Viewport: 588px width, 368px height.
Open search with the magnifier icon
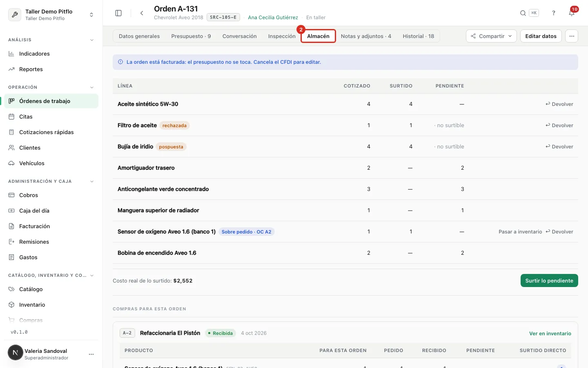click(523, 13)
